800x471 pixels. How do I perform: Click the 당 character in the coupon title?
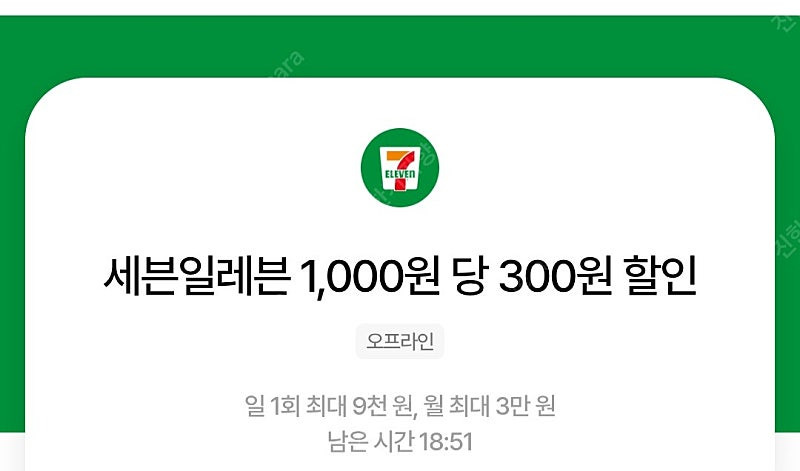tap(468, 277)
